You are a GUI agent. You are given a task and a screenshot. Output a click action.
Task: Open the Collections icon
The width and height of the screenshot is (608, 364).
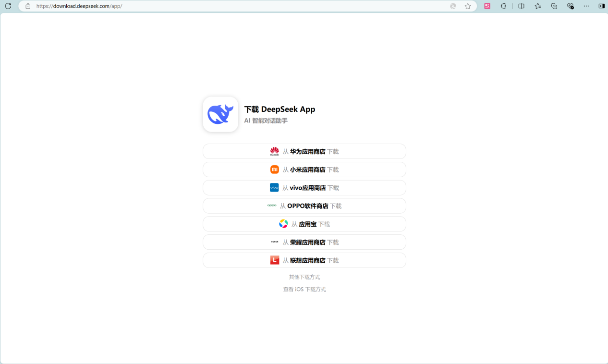[x=554, y=6]
